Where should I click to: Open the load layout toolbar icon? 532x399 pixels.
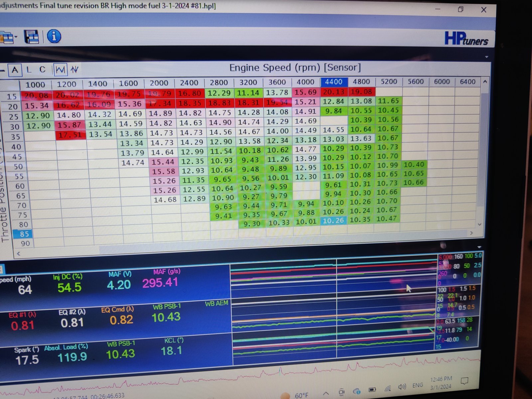tap(6, 37)
